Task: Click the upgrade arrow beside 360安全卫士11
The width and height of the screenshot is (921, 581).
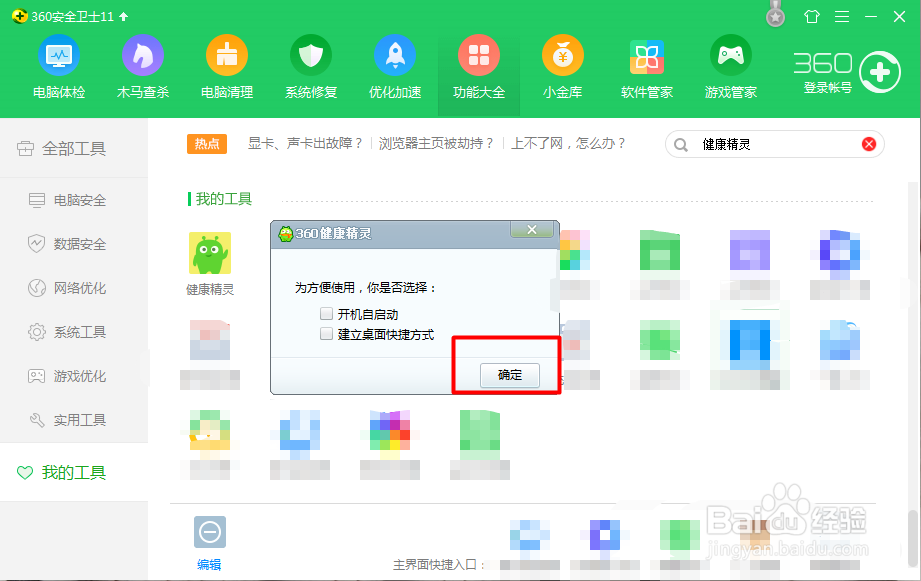Action: click(123, 16)
